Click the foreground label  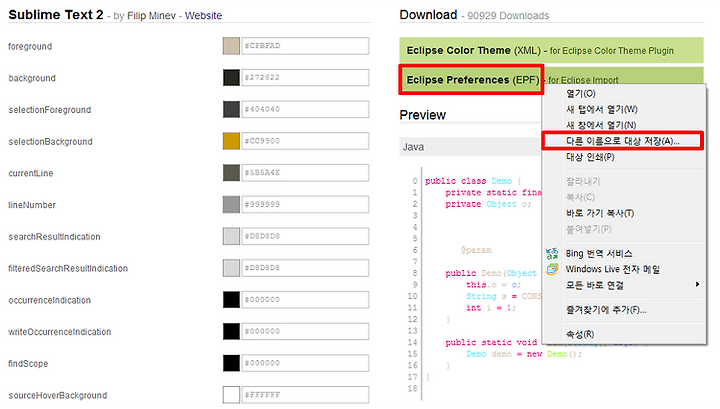[x=30, y=46]
